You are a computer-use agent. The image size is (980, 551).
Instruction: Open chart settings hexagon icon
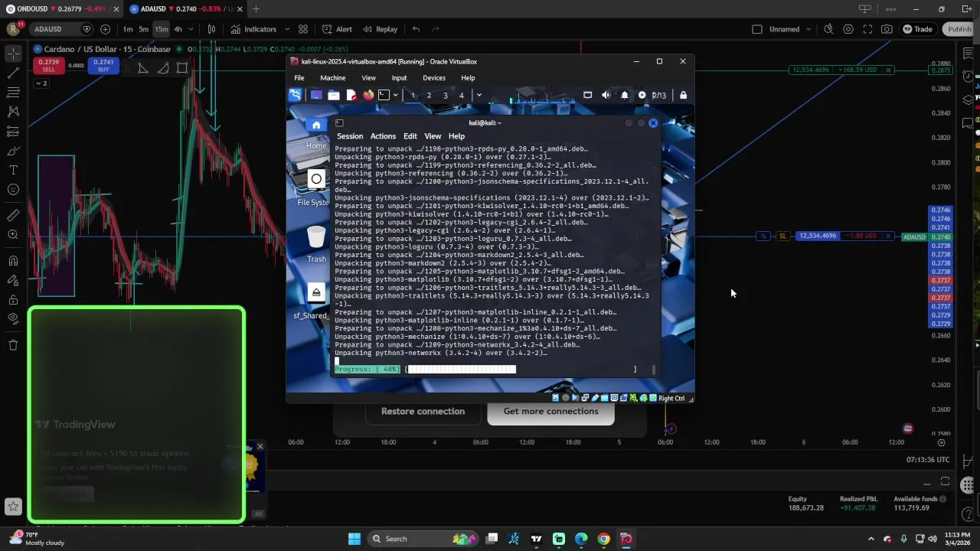click(848, 29)
